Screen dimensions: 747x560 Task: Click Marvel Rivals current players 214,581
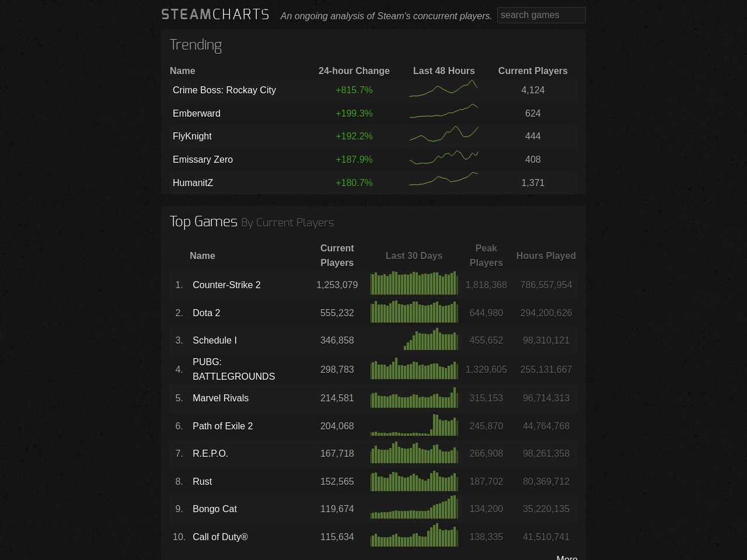pyautogui.click(x=337, y=398)
